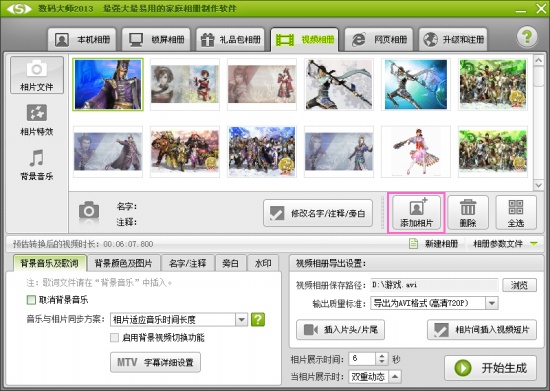Switch to 背景颜色及图片 tab
The width and height of the screenshot is (550, 391).
click(123, 263)
